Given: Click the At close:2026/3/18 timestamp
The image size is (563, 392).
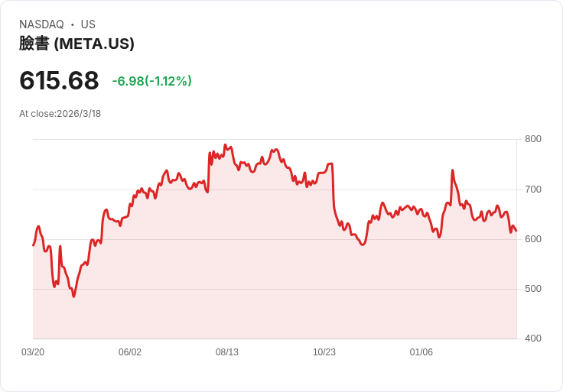Looking at the screenshot, I should point(60,114).
